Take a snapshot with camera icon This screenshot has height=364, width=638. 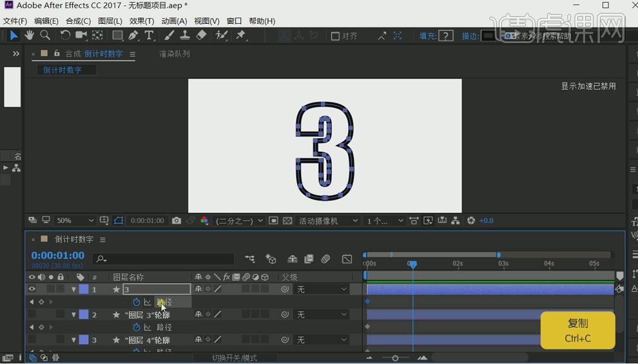coord(177,221)
